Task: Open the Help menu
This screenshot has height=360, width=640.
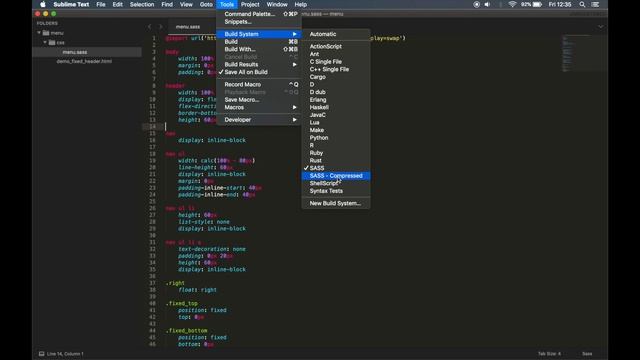Action: (x=301, y=4)
